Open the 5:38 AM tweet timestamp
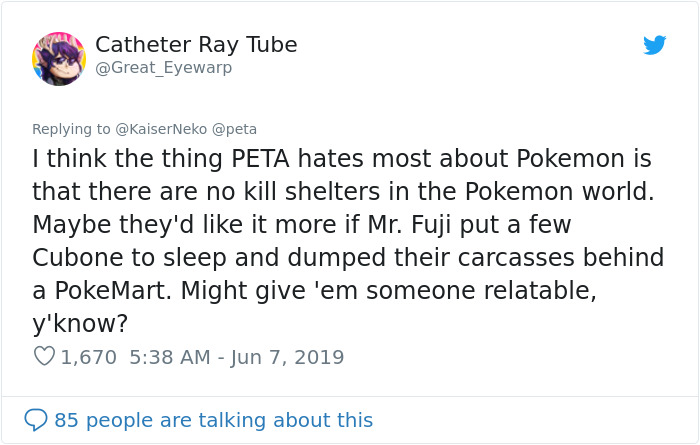 point(171,356)
